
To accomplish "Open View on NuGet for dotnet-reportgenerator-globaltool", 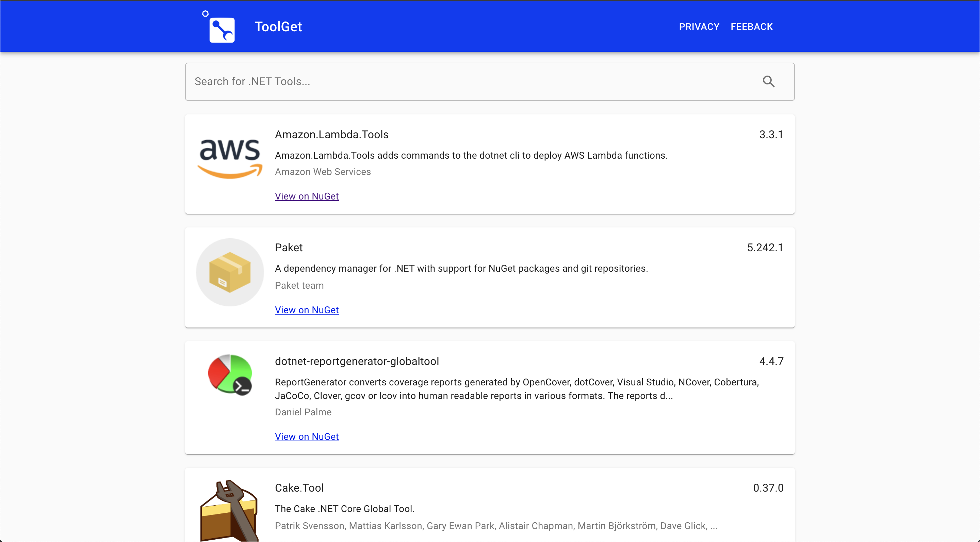I will tap(307, 436).
